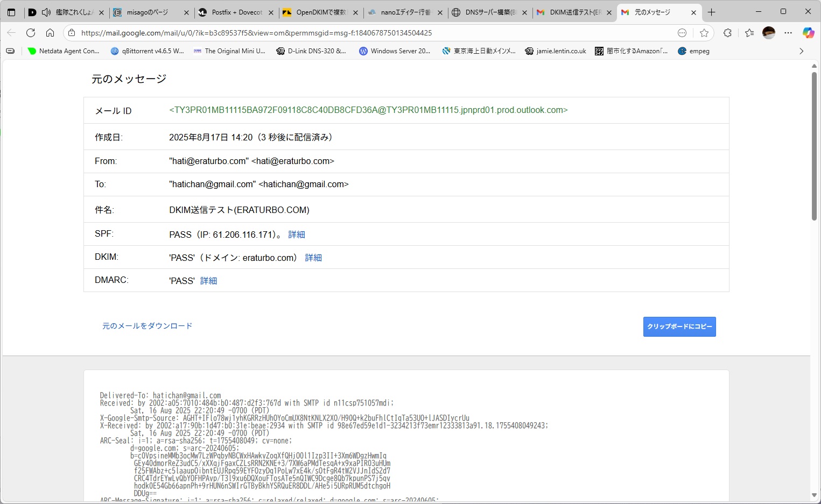Screen dimensions: 821x504
Task: Open The Original Mini bookmark
Action: [229, 51]
